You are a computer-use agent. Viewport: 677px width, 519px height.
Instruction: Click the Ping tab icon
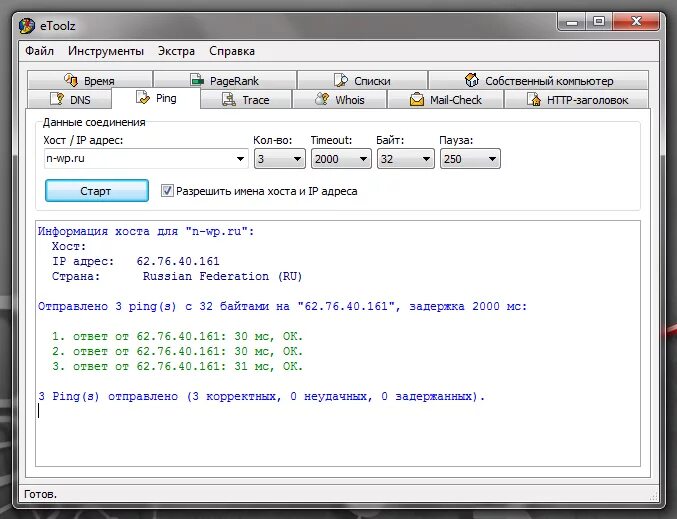point(142,98)
